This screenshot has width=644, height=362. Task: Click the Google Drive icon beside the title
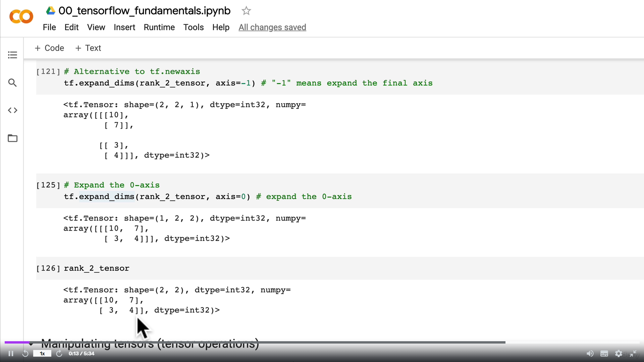pos(51,11)
